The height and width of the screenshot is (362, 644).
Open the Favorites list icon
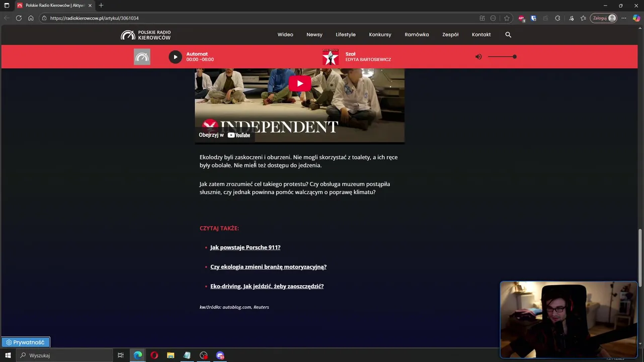point(583,18)
